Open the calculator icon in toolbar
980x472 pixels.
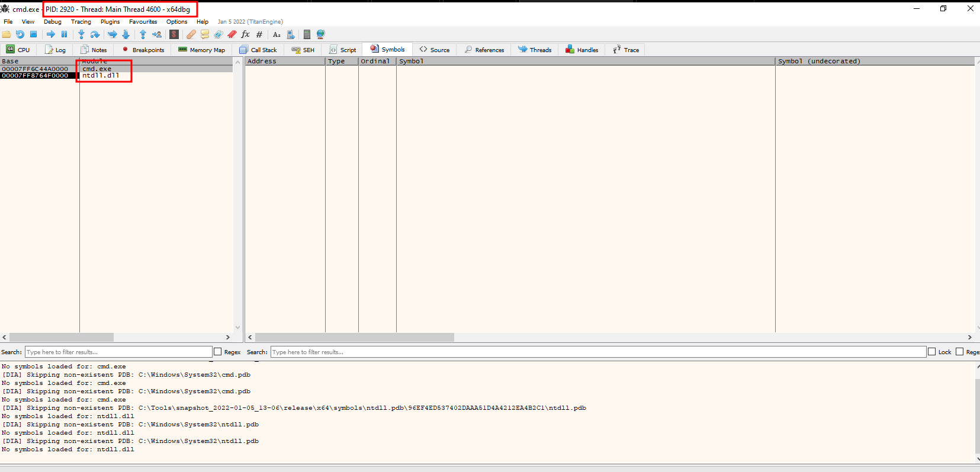(307, 34)
